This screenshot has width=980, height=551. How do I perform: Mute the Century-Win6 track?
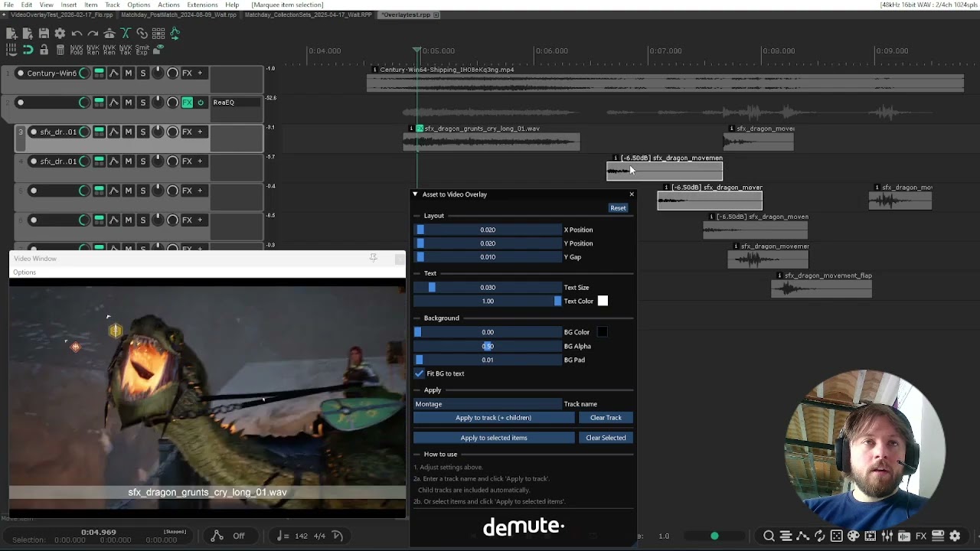click(x=128, y=73)
